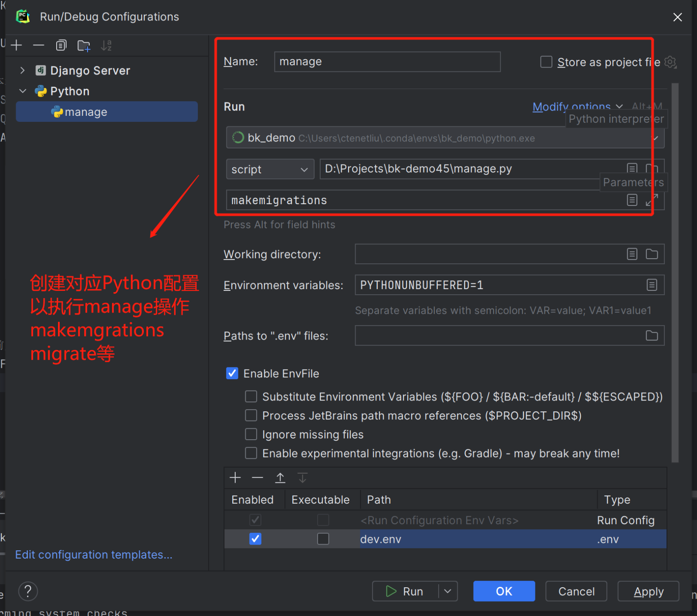Move the EnvFile entry up

click(280, 478)
